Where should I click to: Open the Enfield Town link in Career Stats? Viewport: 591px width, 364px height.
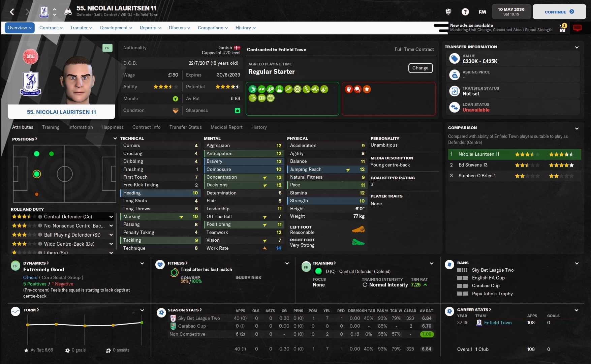[498, 323]
